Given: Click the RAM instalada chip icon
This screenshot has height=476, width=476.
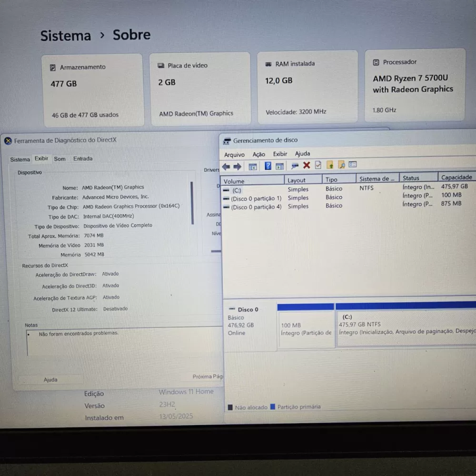Looking at the screenshot, I should coord(268,64).
